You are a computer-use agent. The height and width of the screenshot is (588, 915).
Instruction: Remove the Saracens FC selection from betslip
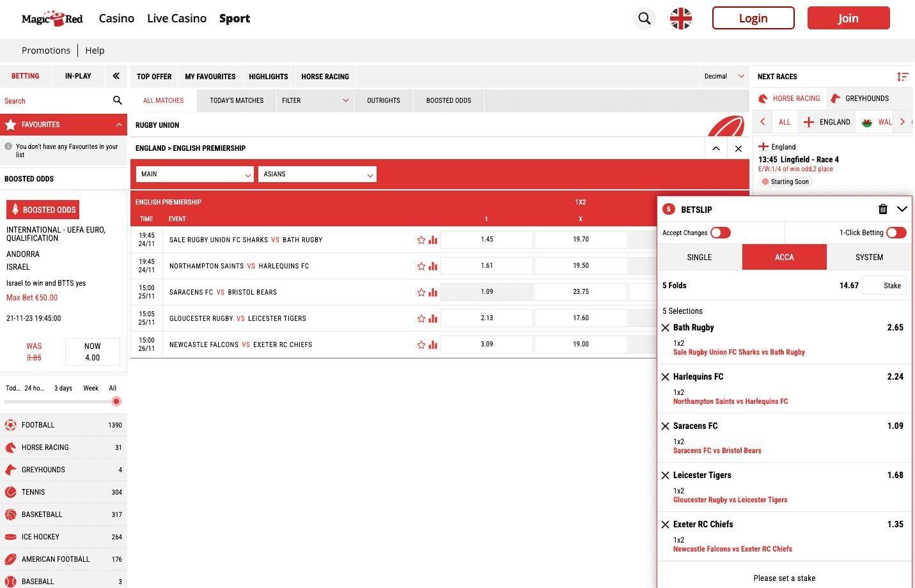tap(666, 426)
